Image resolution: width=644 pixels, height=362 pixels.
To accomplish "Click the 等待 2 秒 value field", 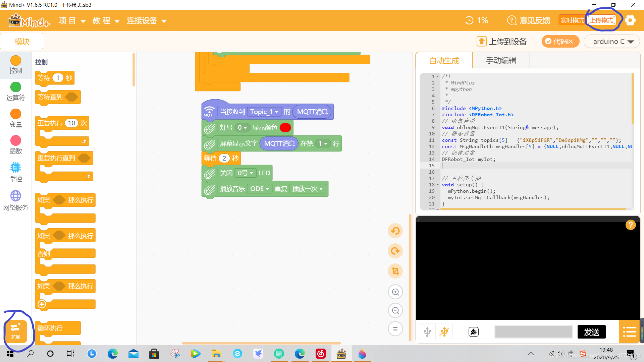I will point(224,158).
